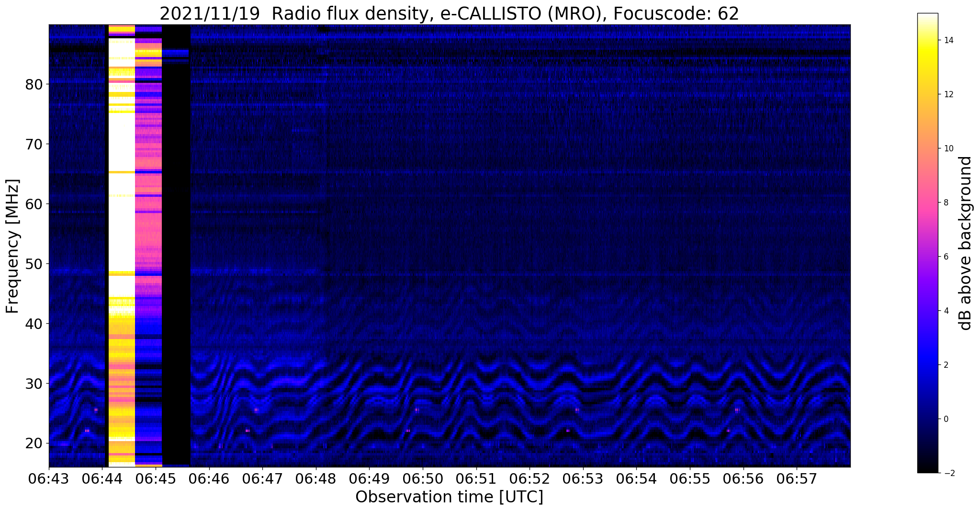Click the 70 MHz frequency tick label
Image resolution: width=980 pixels, height=511 pixels.
click(x=34, y=144)
